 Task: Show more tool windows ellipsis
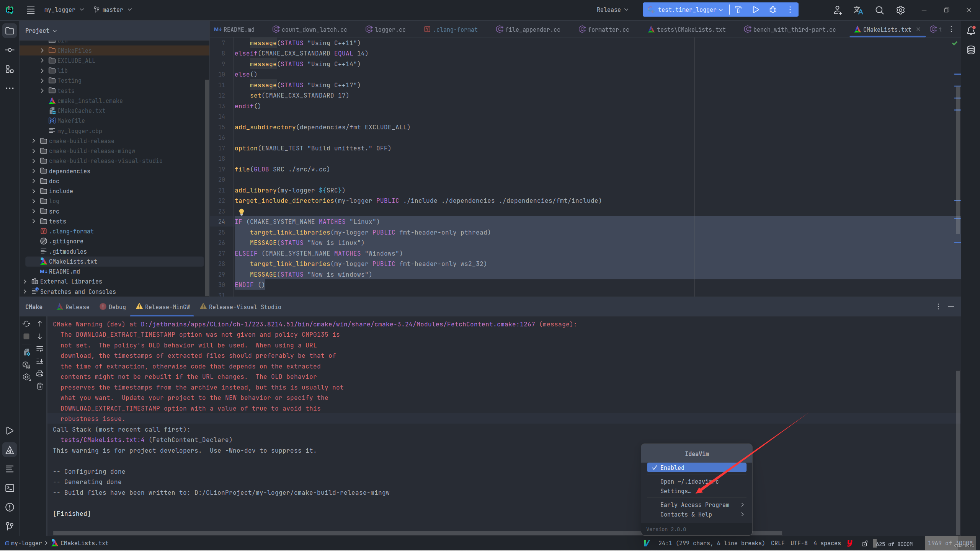(x=10, y=88)
